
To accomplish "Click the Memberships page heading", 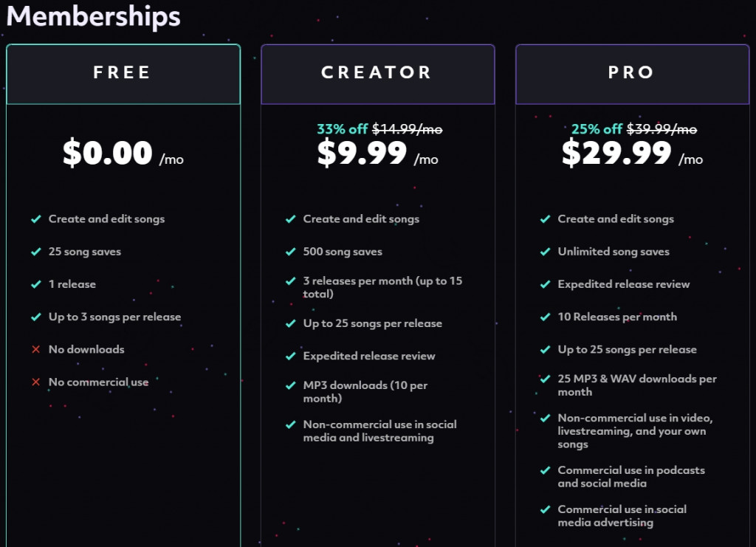I will tap(93, 16).
